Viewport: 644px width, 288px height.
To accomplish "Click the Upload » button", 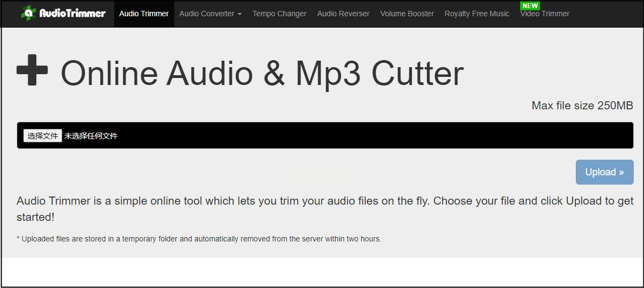I will click(604, 172).
